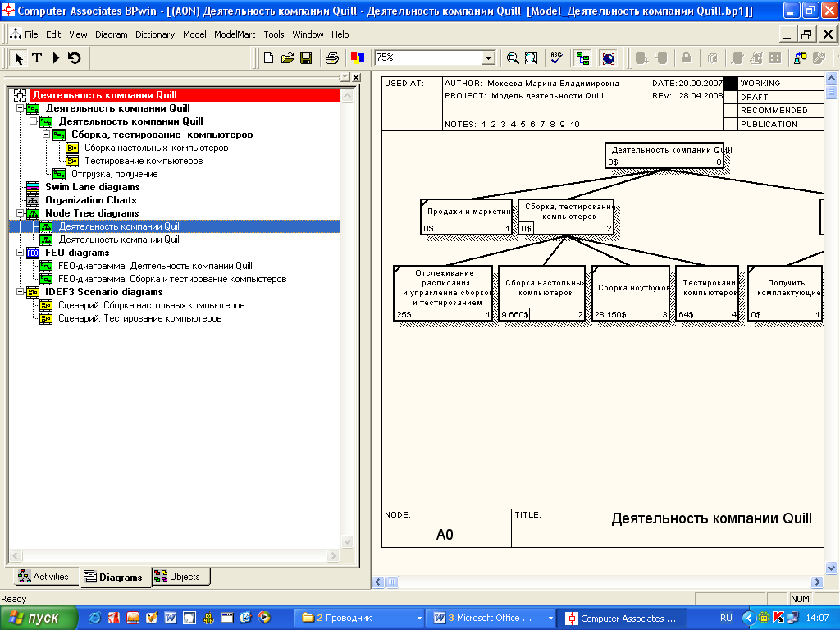Select Тестирование компьютеров tree item
The image size is (840, 630).
pos(144,161)
